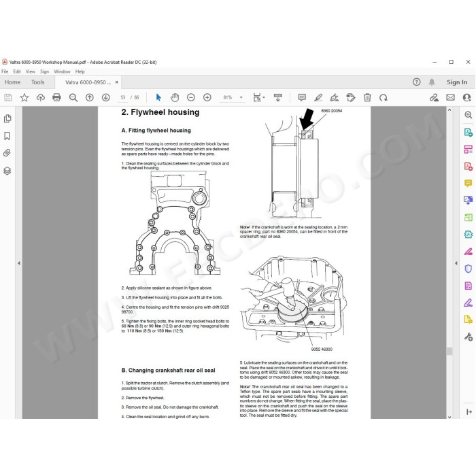Open Edit PDF layout tool in right pane
The height and width of the screenshot is (476, 476).
coord(468,149)
